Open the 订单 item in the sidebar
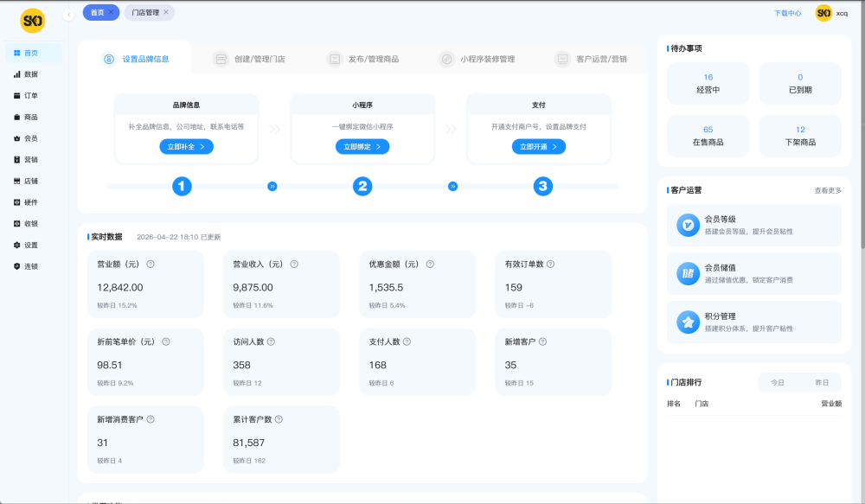This screenshot has width=865, height=504. coord(34,96)
